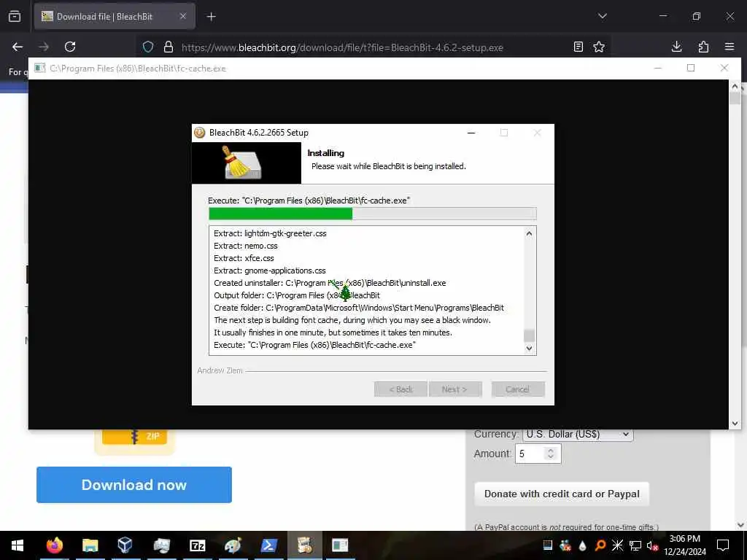
Task: Open the Windows Start menu
Action: [18, 545]
